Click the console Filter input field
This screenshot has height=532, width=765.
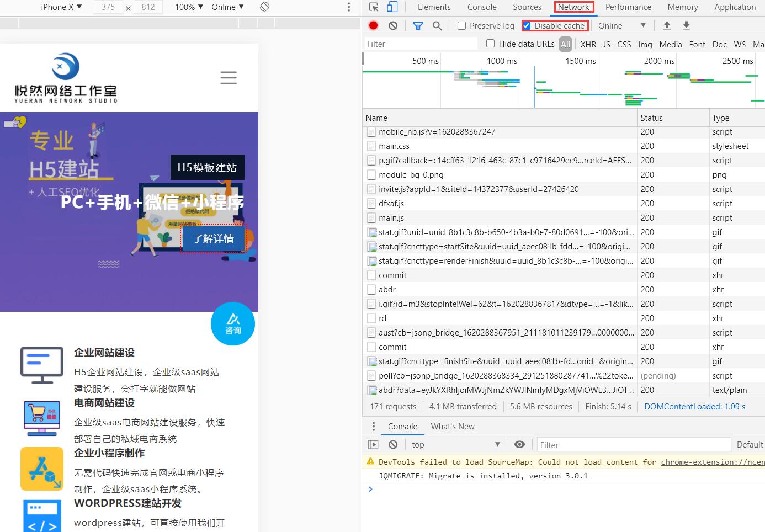[x=634, y=445]
